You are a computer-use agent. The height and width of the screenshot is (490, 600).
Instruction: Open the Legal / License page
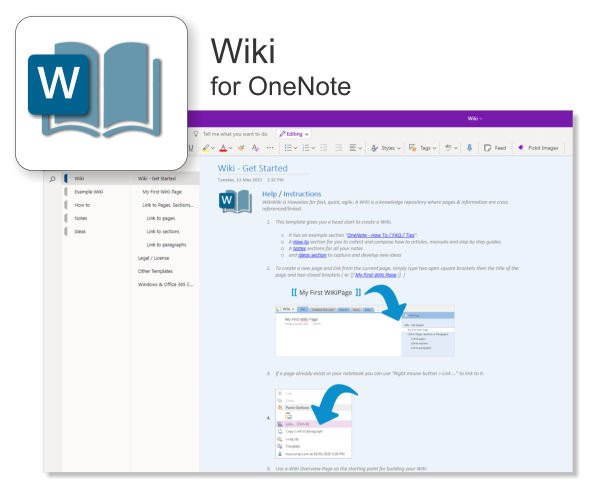[165, 258]
